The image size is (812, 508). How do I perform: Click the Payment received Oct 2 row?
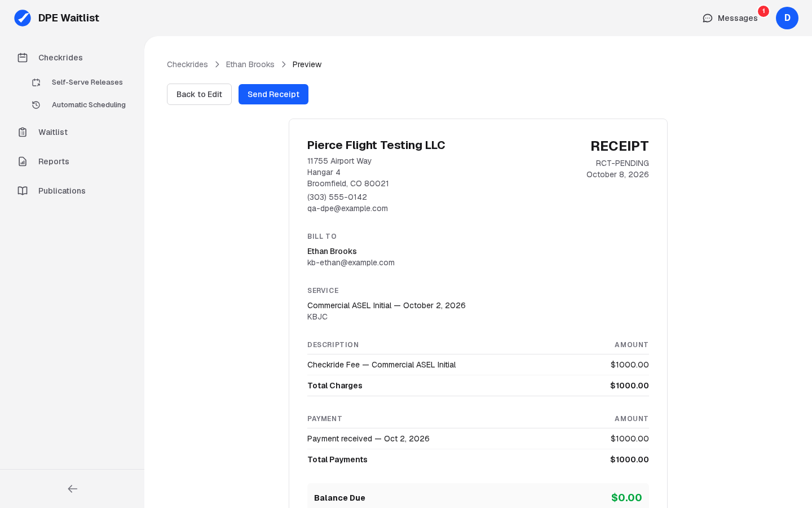[x=478, y=439]
